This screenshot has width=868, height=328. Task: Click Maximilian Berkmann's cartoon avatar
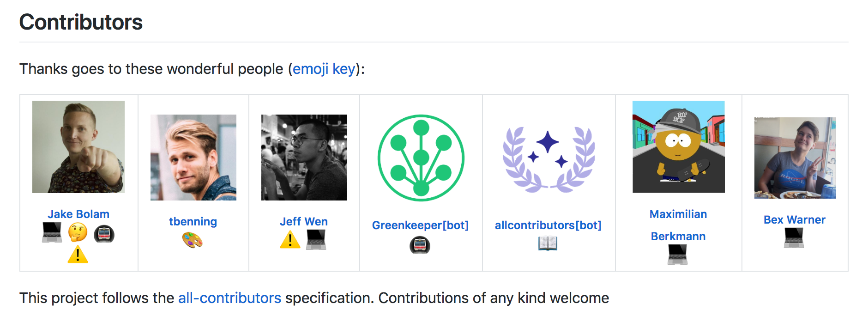(x=678, y=147)
